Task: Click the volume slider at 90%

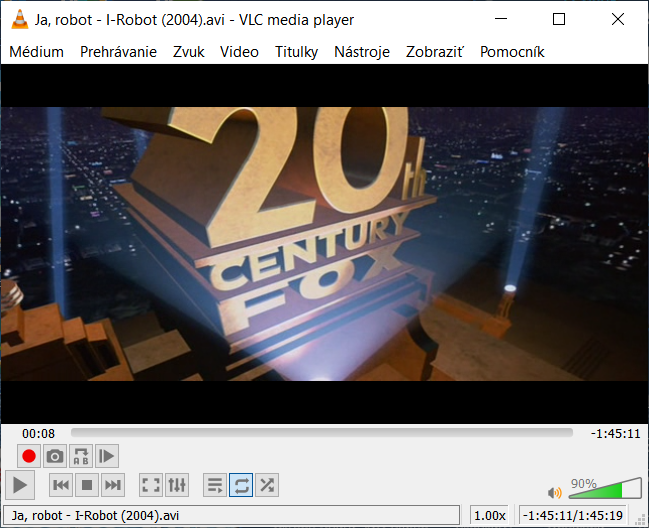Action: [x=619, y=490]
